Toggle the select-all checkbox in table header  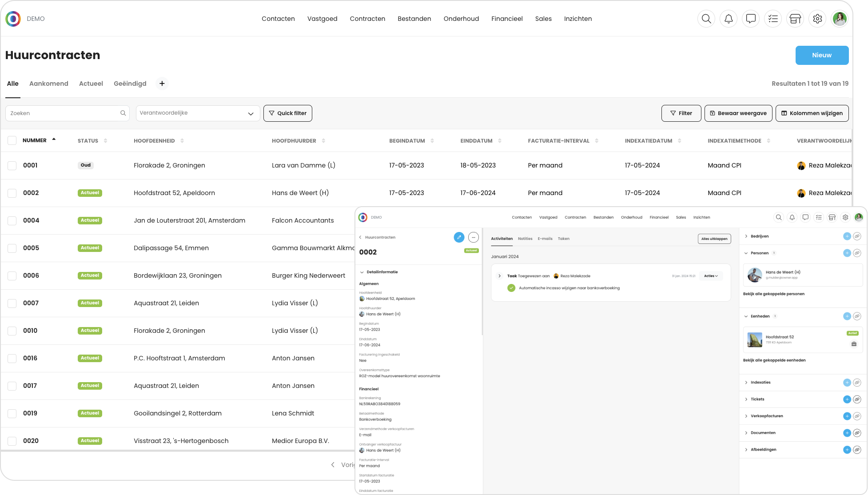[12, 141]
